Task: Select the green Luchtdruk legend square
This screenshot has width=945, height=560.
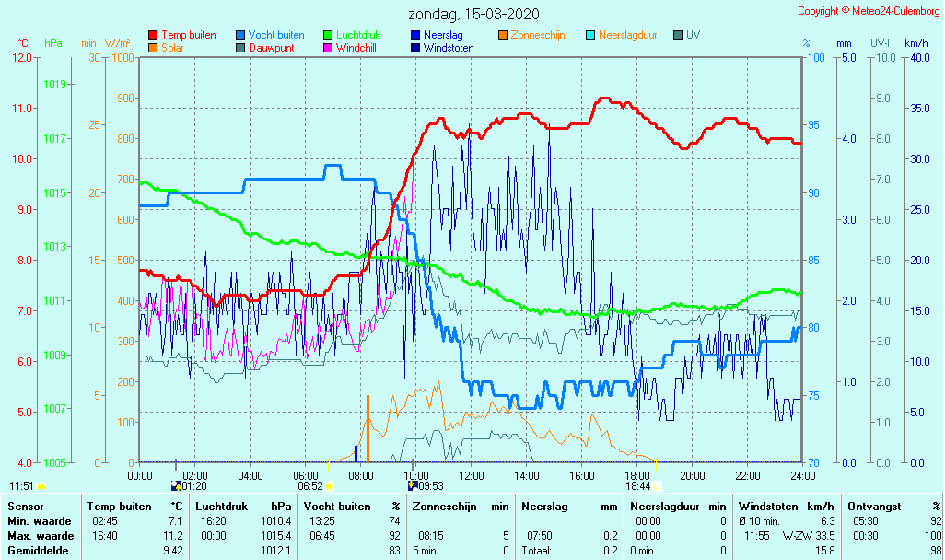Action: point(328,35)
